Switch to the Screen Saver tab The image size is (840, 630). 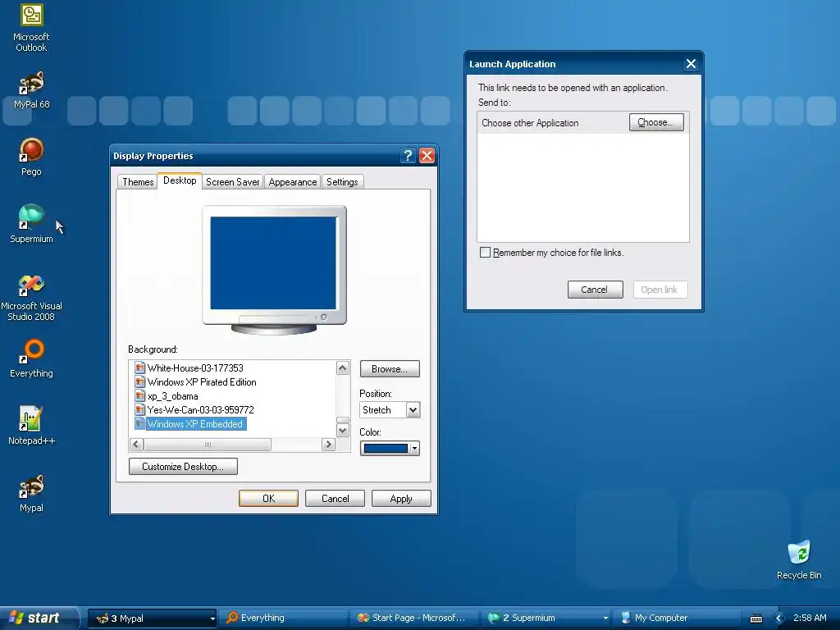(x=232, y=182)
